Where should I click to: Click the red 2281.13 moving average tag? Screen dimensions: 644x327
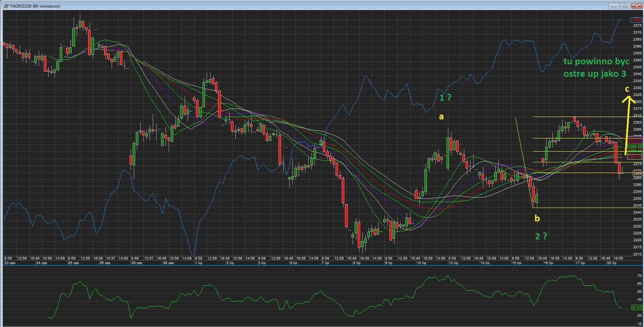pyautogui.click(x=635, y=157)
